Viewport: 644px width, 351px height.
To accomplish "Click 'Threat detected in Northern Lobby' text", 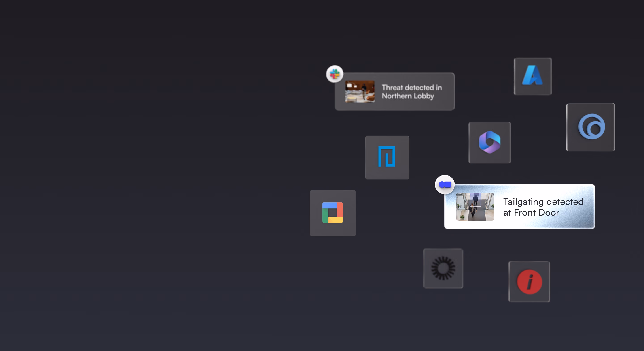I will click(412, 92).
